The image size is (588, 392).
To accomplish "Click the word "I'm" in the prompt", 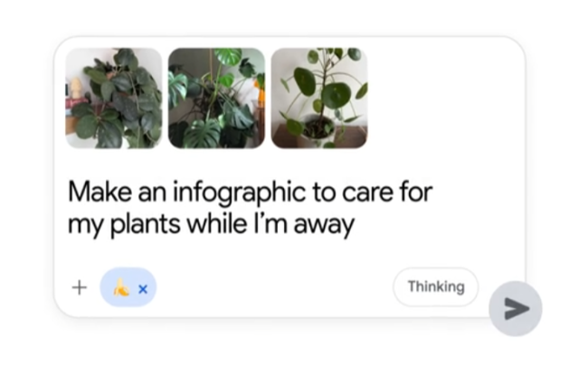I will coord(269,224).
